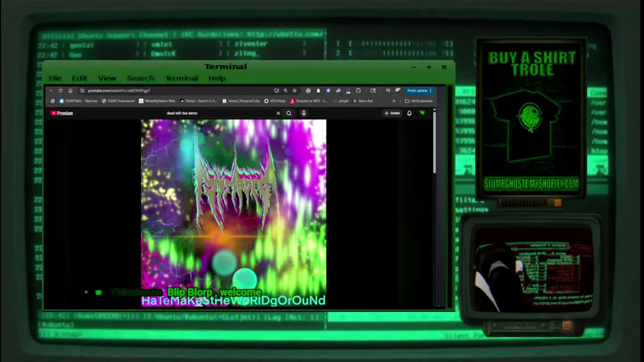
Task: Click the BUY A SHIRT TROLE banner
Action: (x=531, y=64)
